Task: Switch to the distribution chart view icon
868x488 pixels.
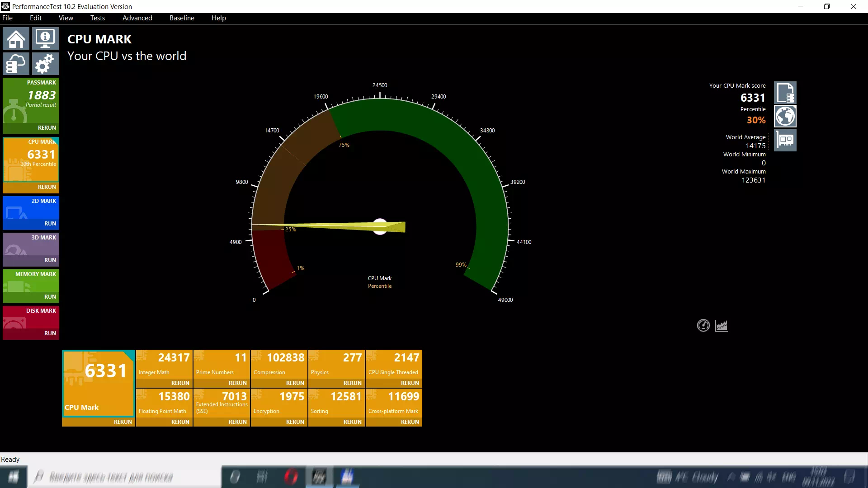Action: [722, 325]
